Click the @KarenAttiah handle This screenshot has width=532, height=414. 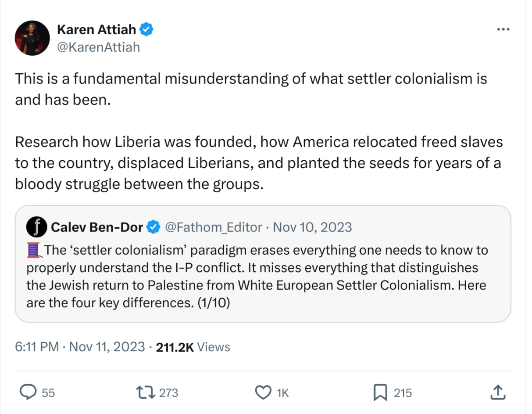pyautogui.click(x=98, y=47)
